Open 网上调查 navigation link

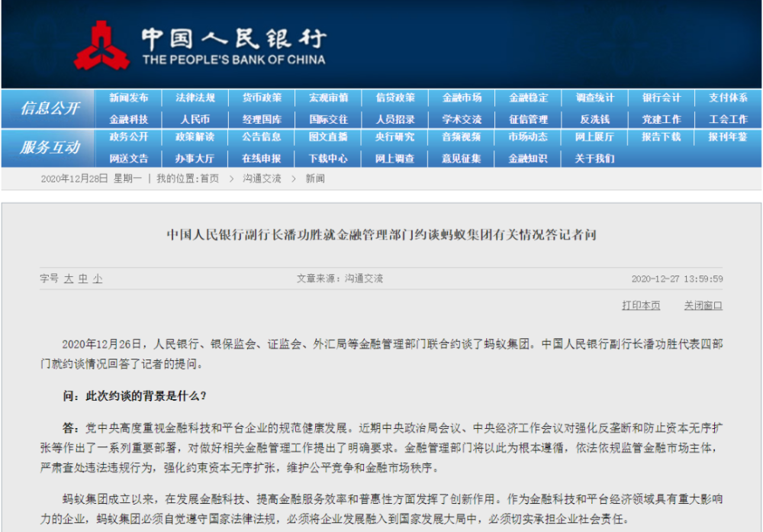[x=395, y=158]
